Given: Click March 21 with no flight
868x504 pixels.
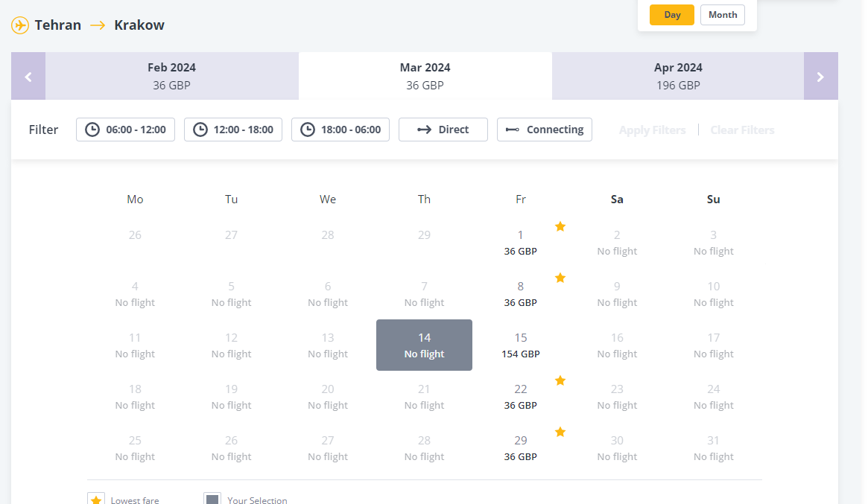Looking at the screenshot, I should 424,397.
